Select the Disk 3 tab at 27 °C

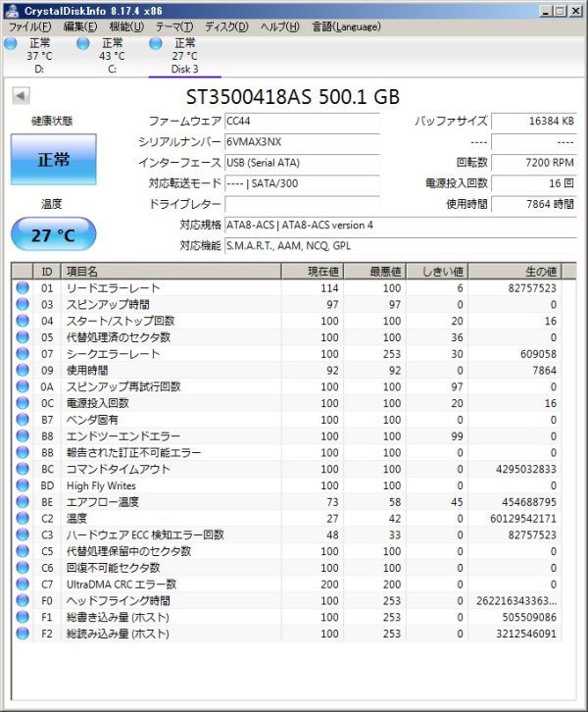click(184, 56)
